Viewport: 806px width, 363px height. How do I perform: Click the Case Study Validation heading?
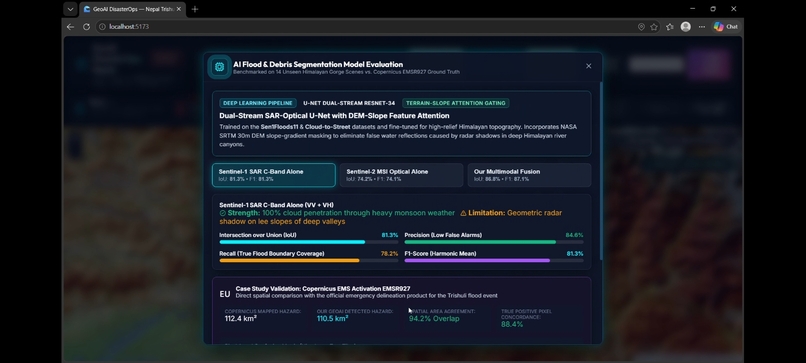323,289
